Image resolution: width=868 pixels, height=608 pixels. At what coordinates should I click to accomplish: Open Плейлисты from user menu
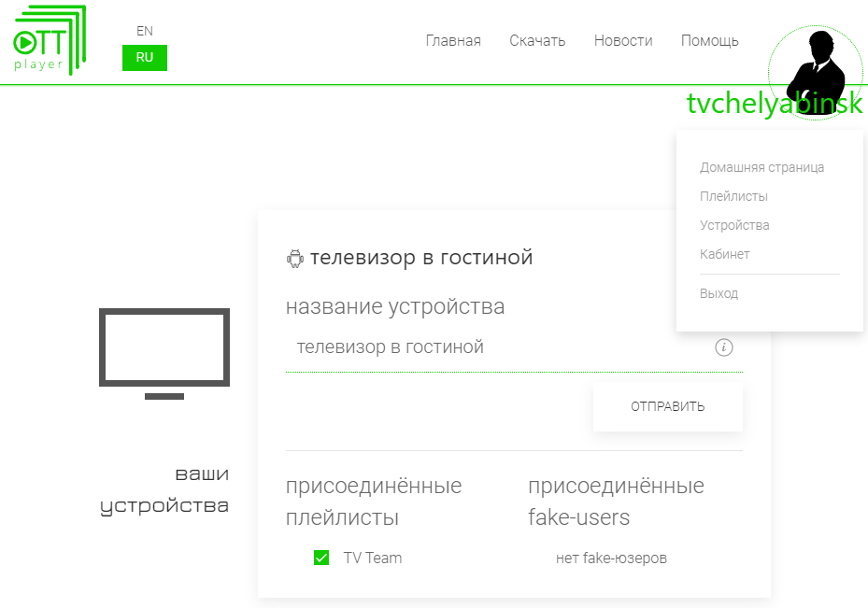pyautogui.click(x=733, y=197)
